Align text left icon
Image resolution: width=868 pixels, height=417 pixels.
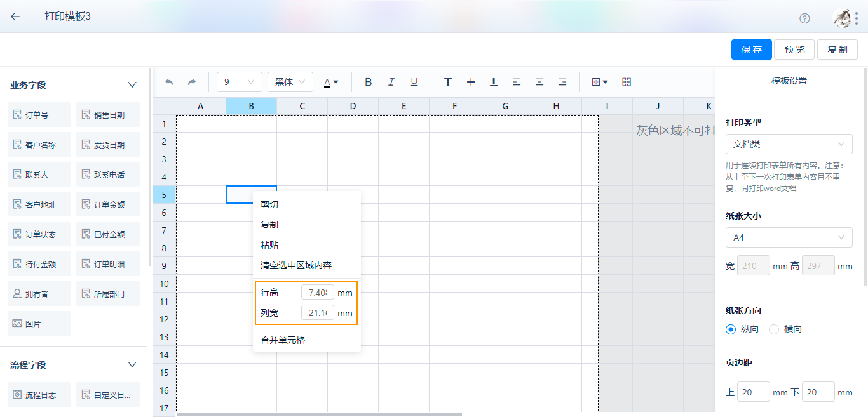coord(517,82)
